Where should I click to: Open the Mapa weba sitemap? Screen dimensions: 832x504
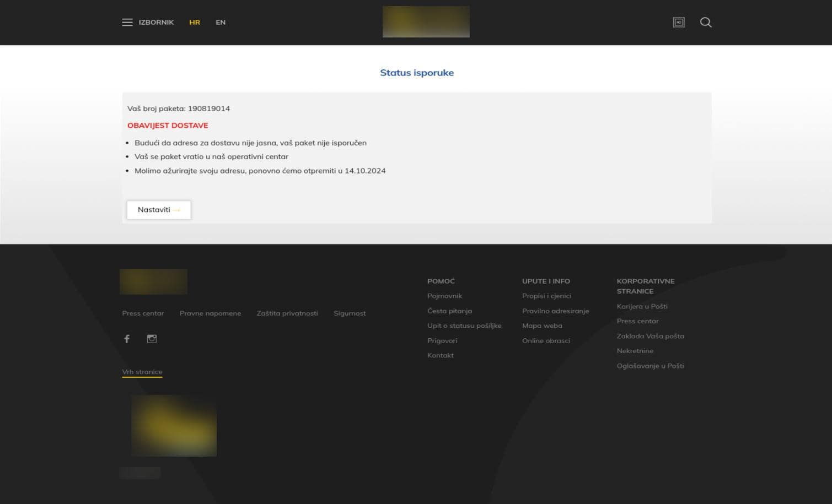click(542, 325)
